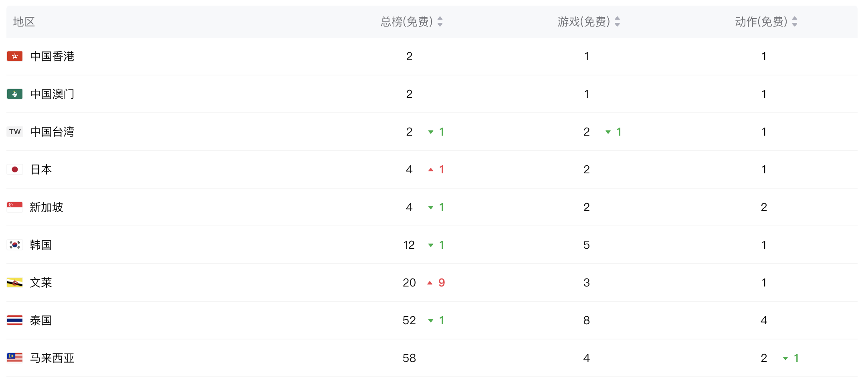
Task: Click the Thailand flag icon
Action: (14, 320)
